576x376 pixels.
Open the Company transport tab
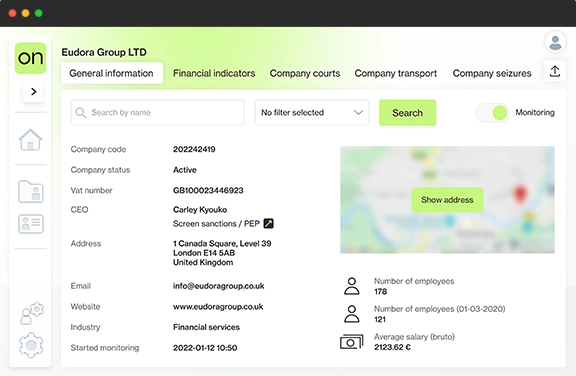point(396,73)
